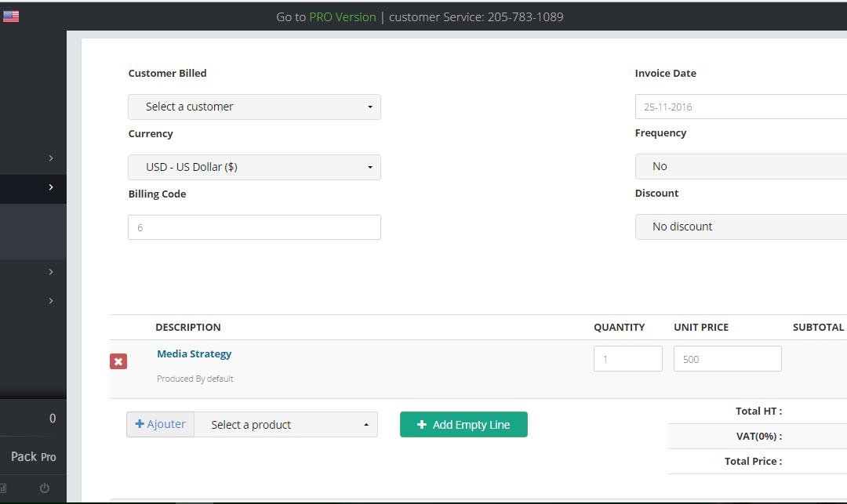The width and height of the screenshot is (847, 504).
Task: Expand the last sidebar chevron item
Action: click(51, 301)
